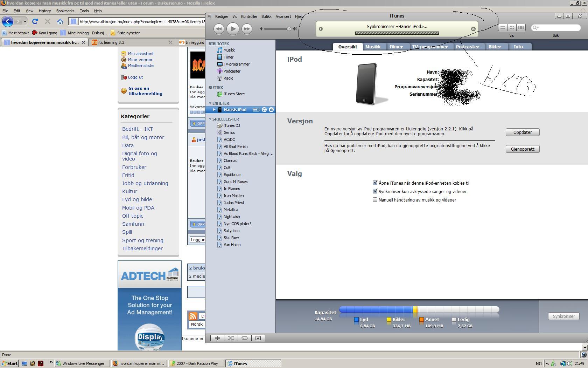Switch iTunes to grid view

[512, 27]
